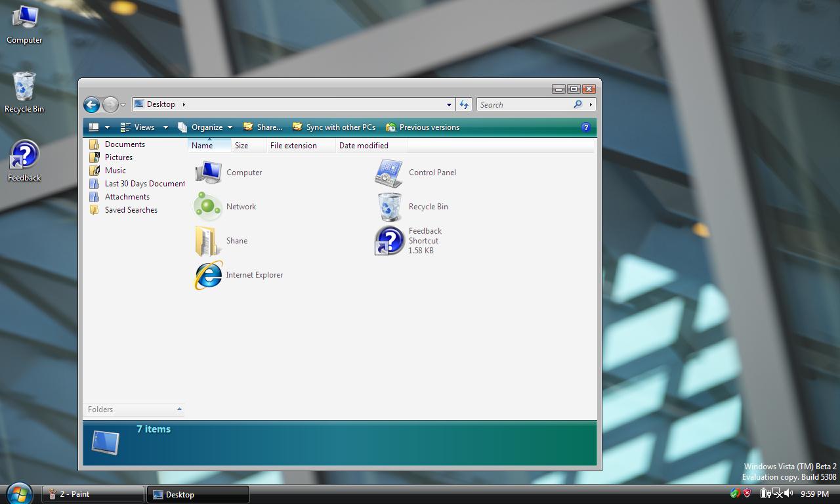Select the Network icon in file list
The width and height of the screenshot is (840, 504).
tap(208, 207)
